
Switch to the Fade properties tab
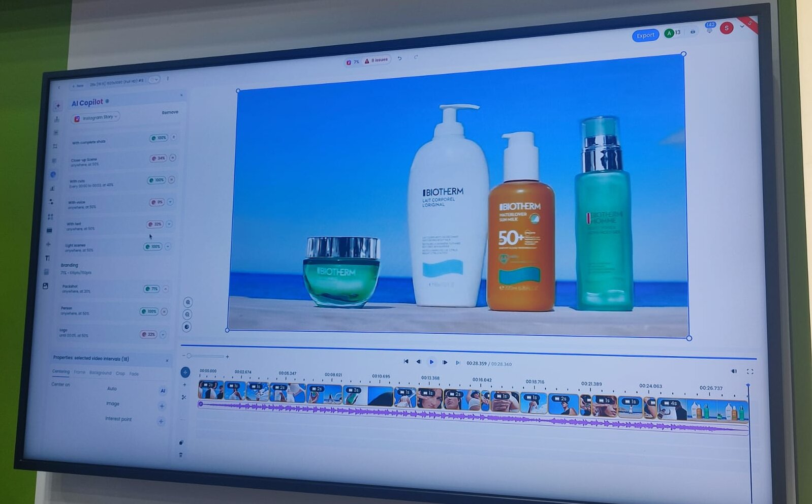pyautogui.click(x=134, y=374)
